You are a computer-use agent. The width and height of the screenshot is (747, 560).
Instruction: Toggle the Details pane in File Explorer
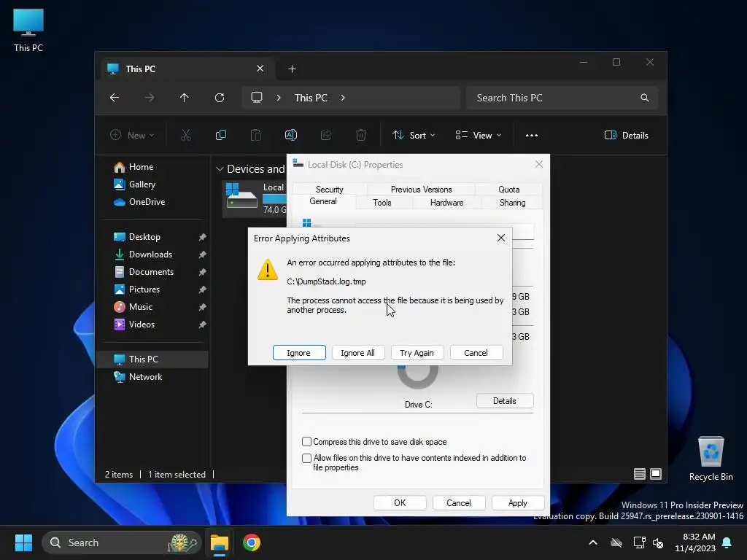(626, 135)
